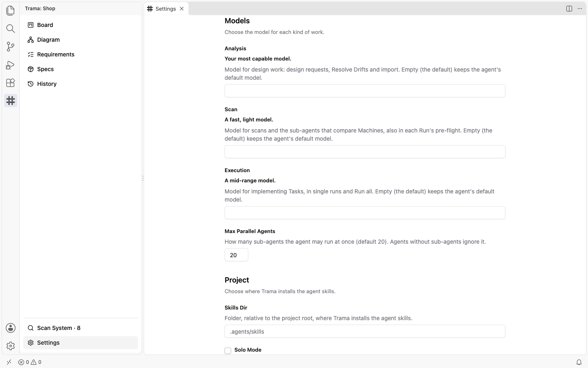Screen dimensions: 588x368
Task: Open the Diagram view
Action: (x=80, y=40)
